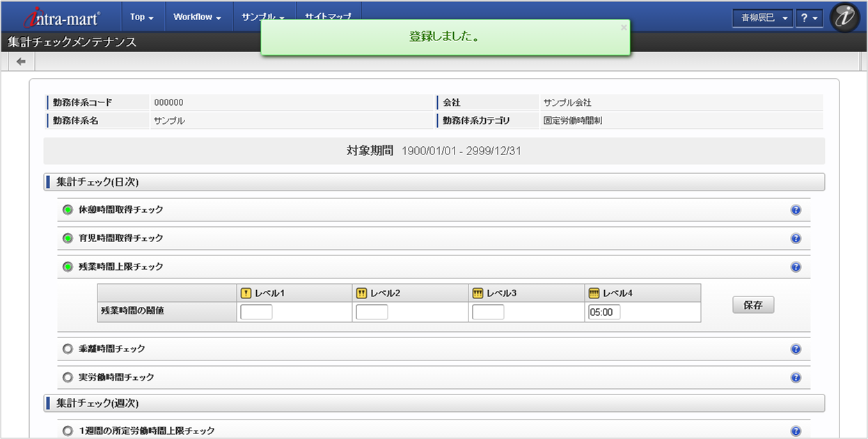Collapse the 集計チェック(週次) section
This screenshot has width=868, height=439.
[x=434, y=404]
